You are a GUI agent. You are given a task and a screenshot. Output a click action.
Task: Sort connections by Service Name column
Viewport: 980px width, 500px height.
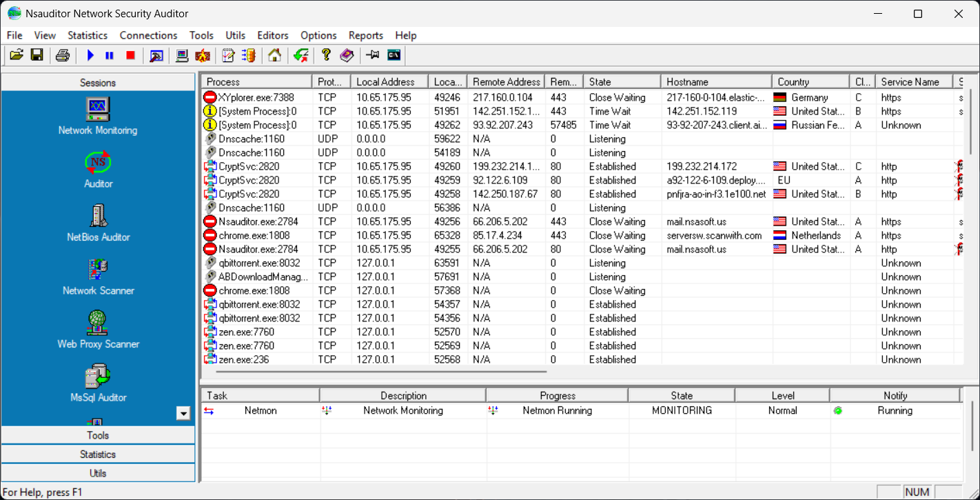915,81
